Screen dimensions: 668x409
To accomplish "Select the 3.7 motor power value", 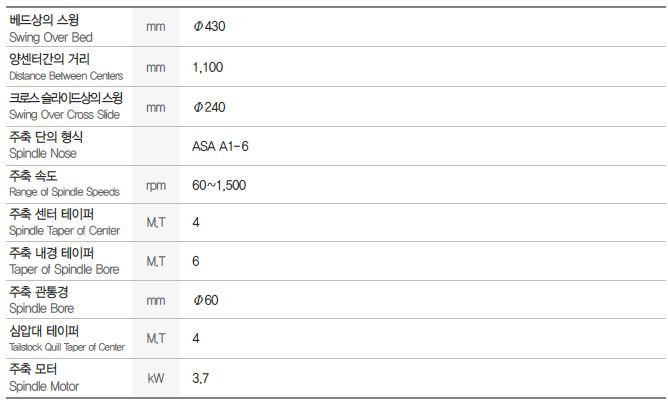I will click(x=200, y=378).
